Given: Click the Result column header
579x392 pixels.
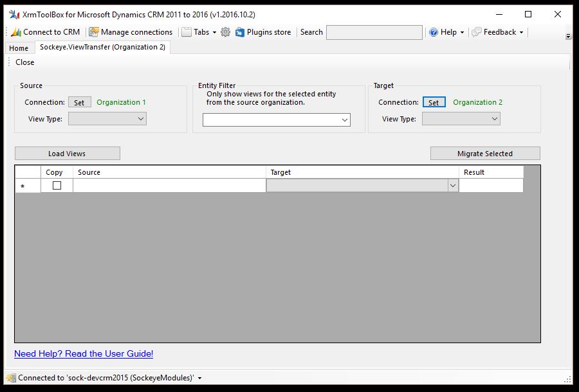Looking at the screenshot, I should pos(491,172).
